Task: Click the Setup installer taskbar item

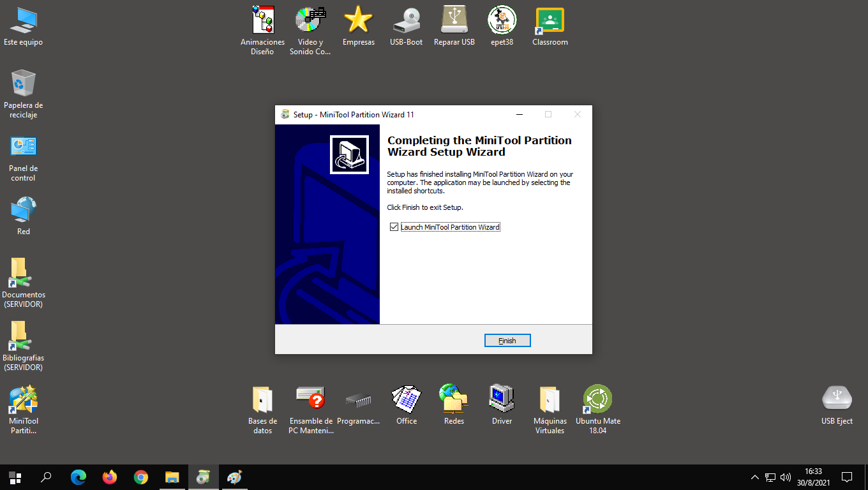Action: [x=204, y=477]
